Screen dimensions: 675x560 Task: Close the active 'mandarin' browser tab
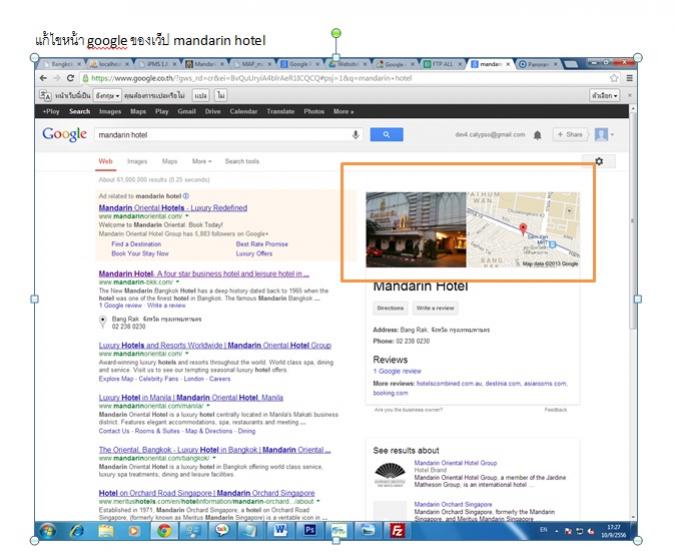tap(508, 64)
